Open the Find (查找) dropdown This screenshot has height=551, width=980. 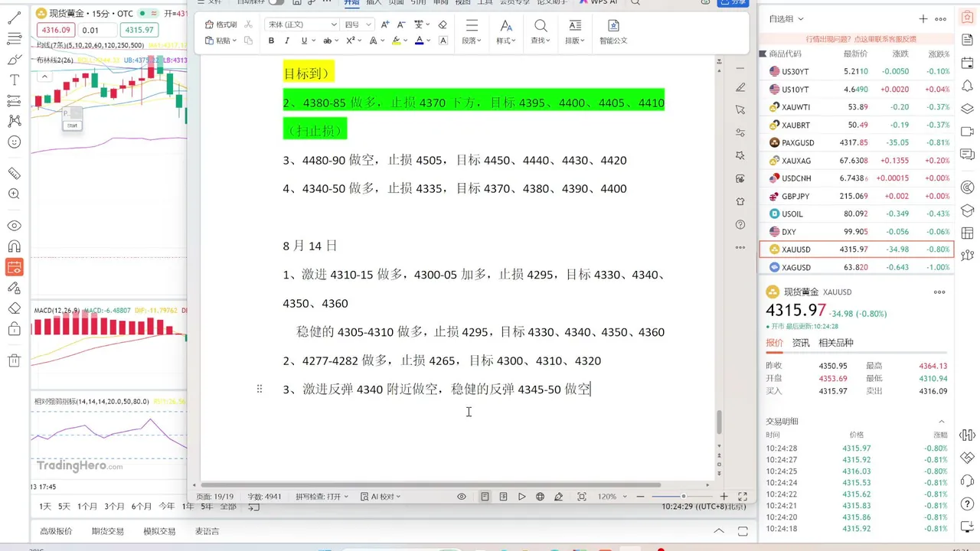541,32
